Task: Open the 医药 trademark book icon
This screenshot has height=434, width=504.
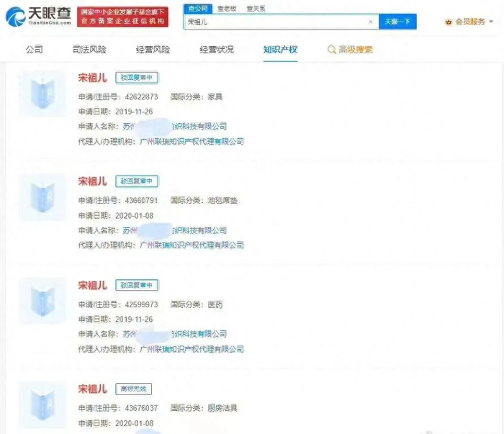Action: [42, 301]
